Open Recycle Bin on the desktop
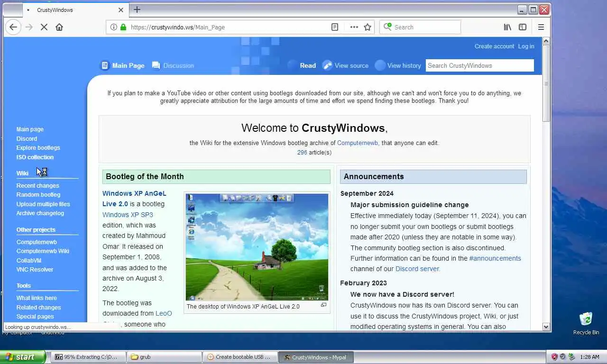The height and width of the screenshot is (364, 607). [586, 323]
